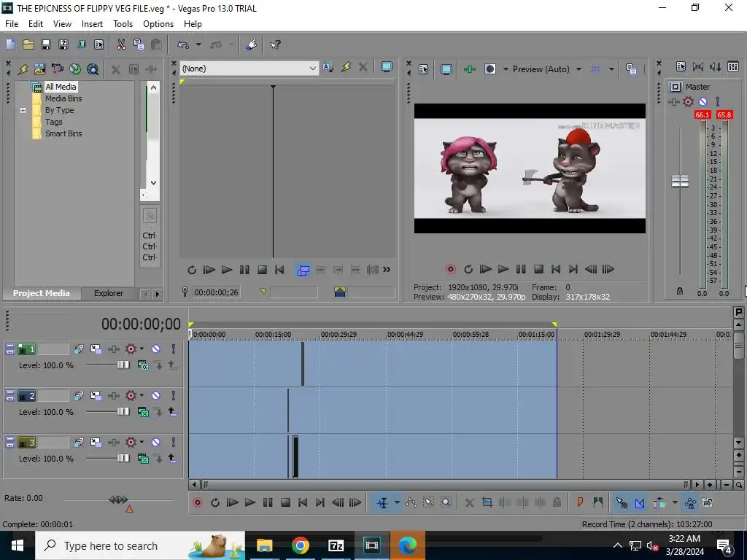Create a new project with the blank page icon
The image size is (747, 560).
(x=10, y=44)
